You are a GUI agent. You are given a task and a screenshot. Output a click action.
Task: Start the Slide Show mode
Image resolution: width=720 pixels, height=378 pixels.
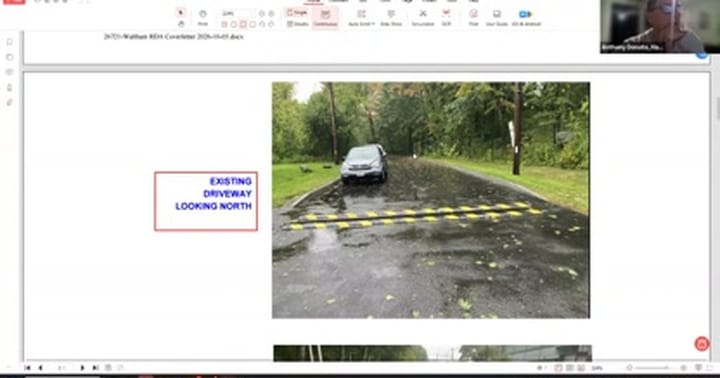coord(391,18)
